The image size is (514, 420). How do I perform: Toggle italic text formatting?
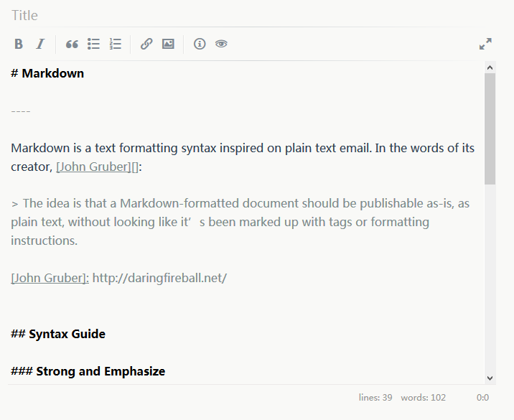click(40, 44)
